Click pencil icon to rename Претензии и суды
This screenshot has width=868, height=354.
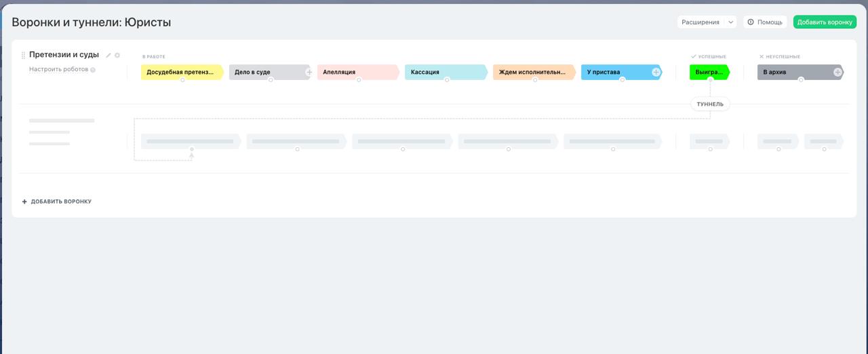click(108, 56)
